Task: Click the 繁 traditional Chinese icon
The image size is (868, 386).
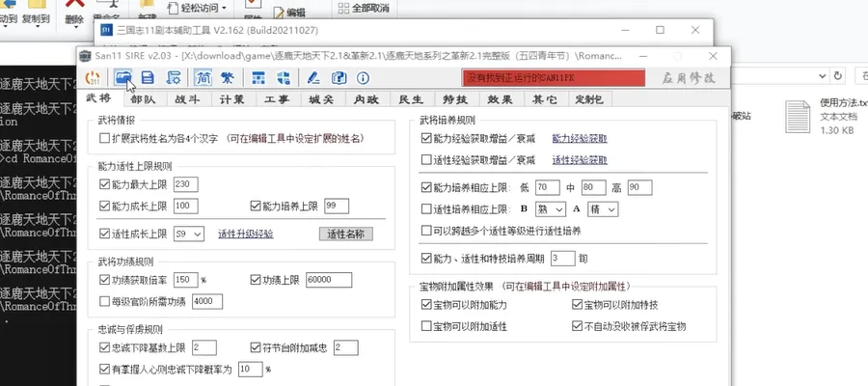Action: (x=227, y=77)
